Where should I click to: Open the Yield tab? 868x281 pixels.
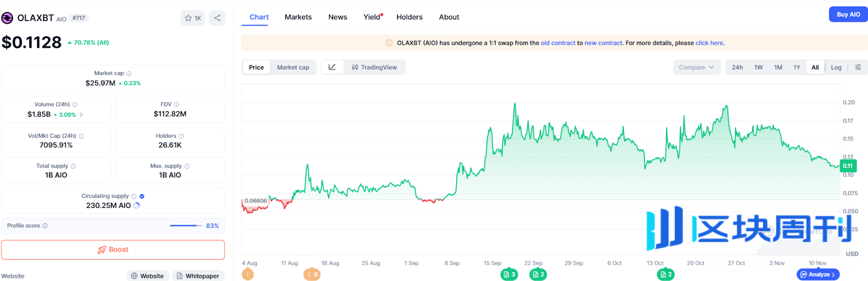click(x=373, y=17)
